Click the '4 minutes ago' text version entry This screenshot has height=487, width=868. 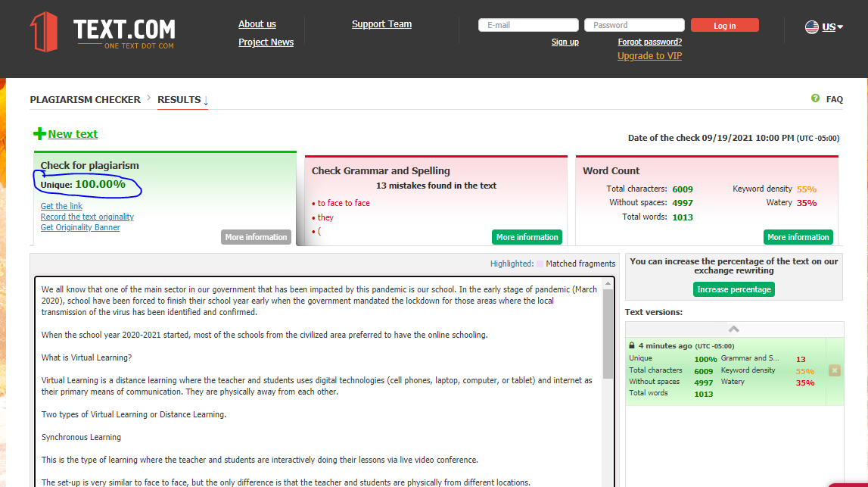pos(726,370)
